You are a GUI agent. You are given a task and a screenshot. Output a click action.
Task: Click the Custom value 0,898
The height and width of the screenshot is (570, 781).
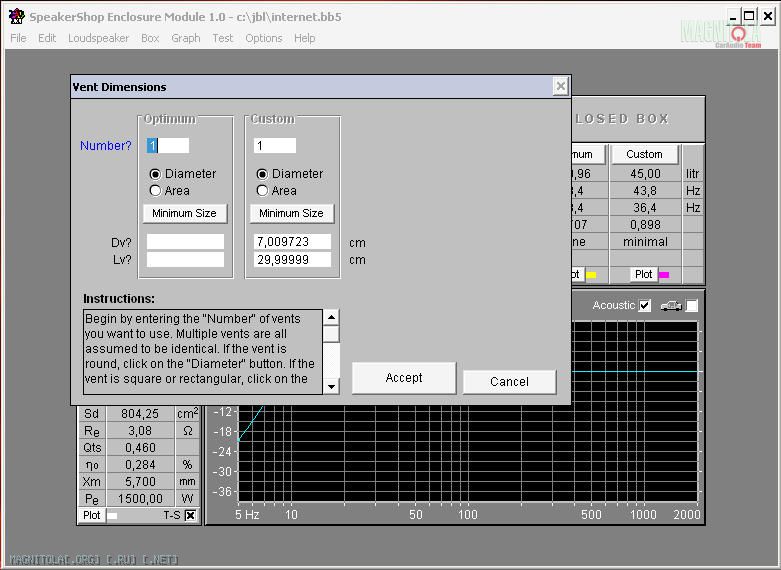tap(645, 225)
